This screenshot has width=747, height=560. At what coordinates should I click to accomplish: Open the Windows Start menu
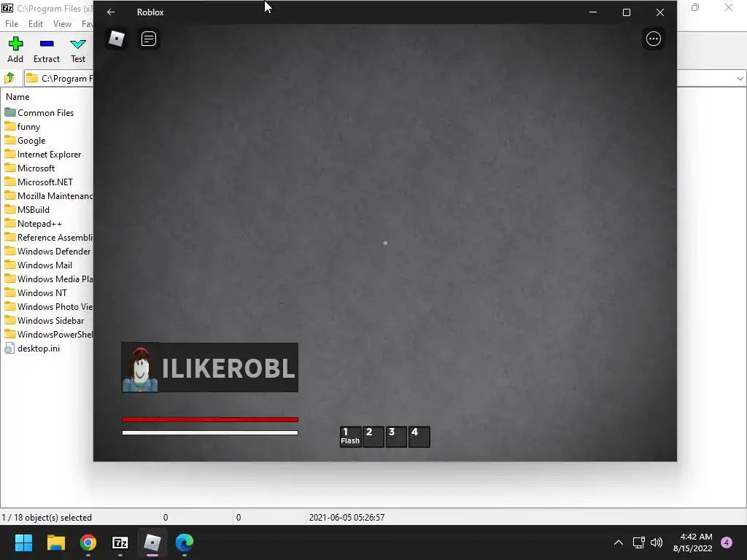click(x=23, y=542)
